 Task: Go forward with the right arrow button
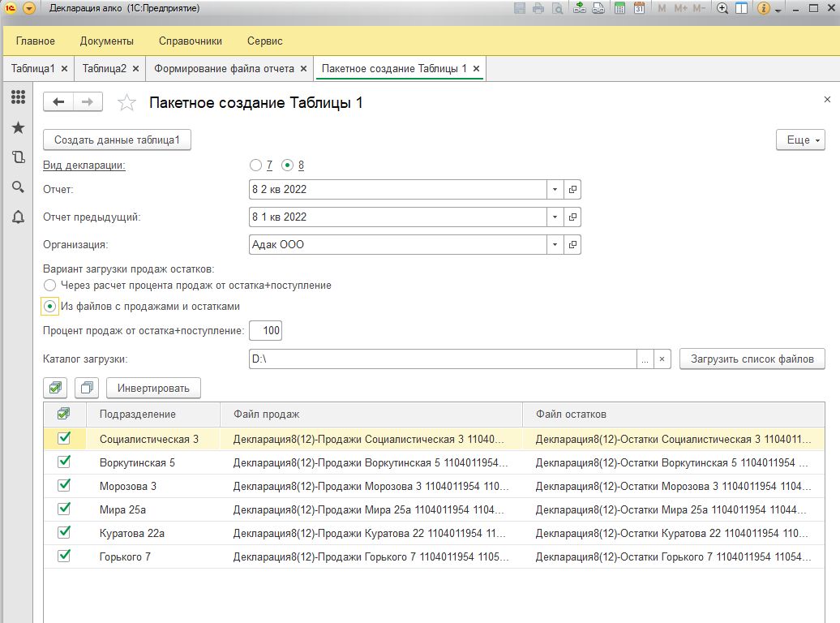pos(88,102)
